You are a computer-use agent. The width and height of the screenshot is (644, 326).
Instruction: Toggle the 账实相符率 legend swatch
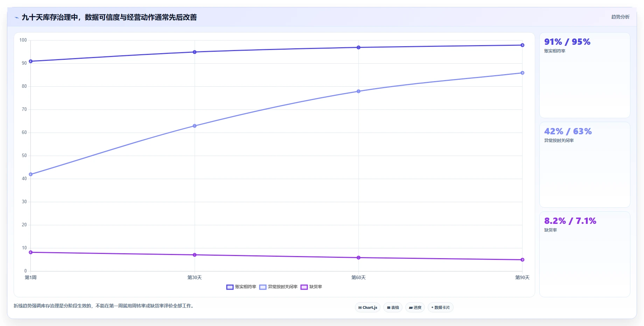(230, 287)
